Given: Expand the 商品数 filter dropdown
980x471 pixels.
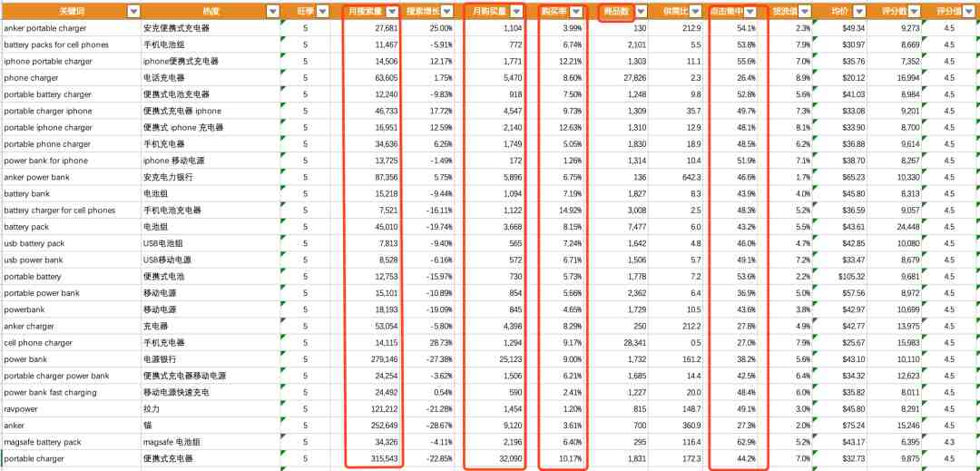Looking at the screenshot, I should point(642,11).
